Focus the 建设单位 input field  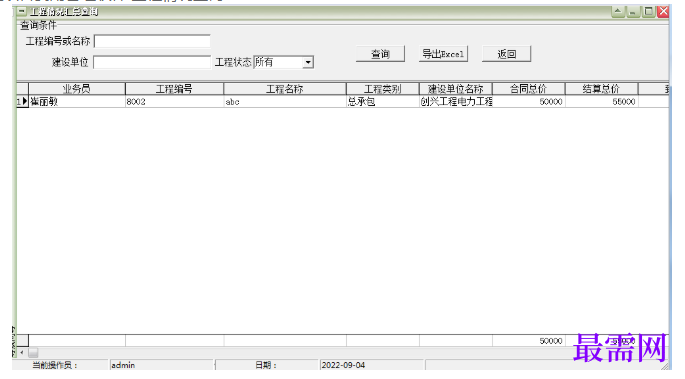pyautogui.click(x=152, y=62)
